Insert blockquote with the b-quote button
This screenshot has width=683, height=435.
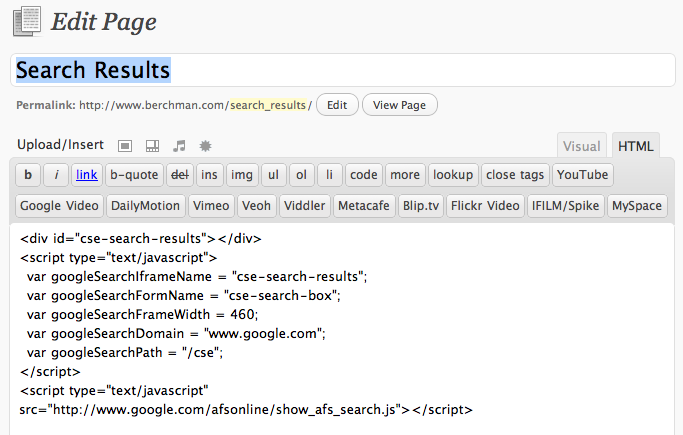(134, 175)
